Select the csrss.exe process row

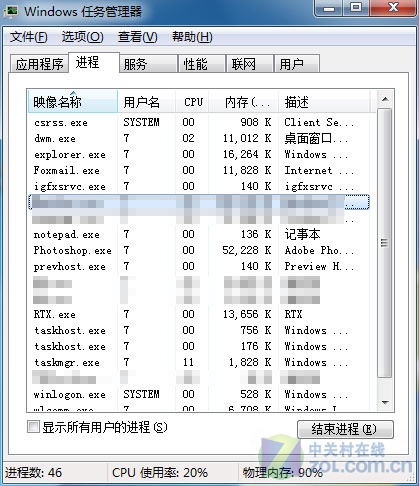pyautogui.click(x=199, y=122)
